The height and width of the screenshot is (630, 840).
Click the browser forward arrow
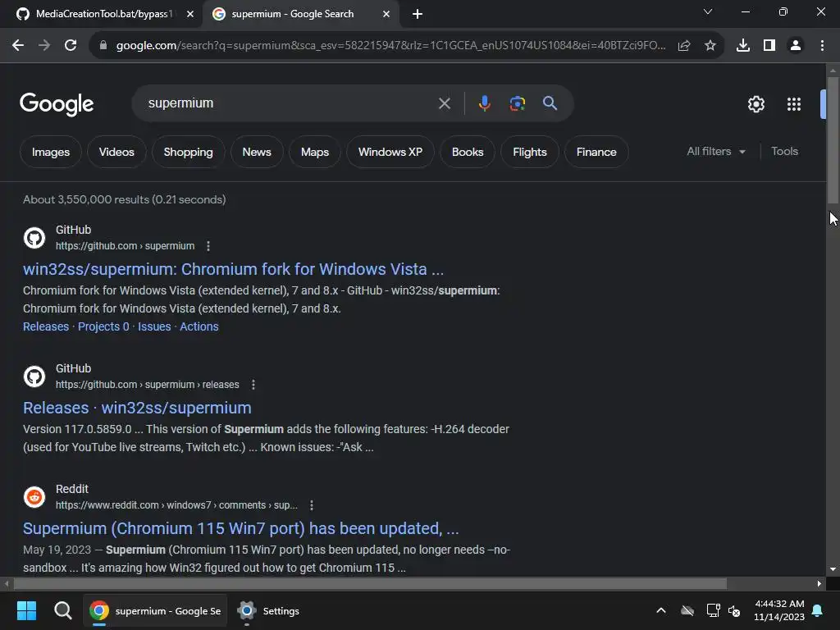44,46
